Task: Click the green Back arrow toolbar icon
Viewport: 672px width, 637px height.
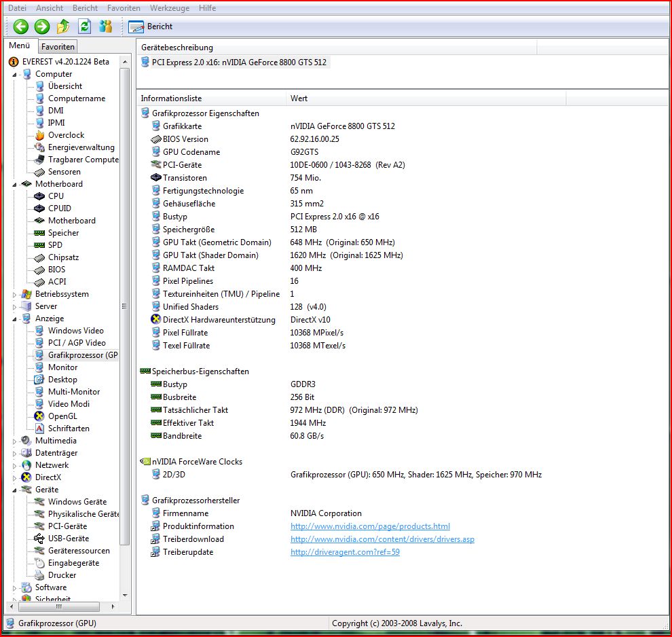Action: coord(20,26)
